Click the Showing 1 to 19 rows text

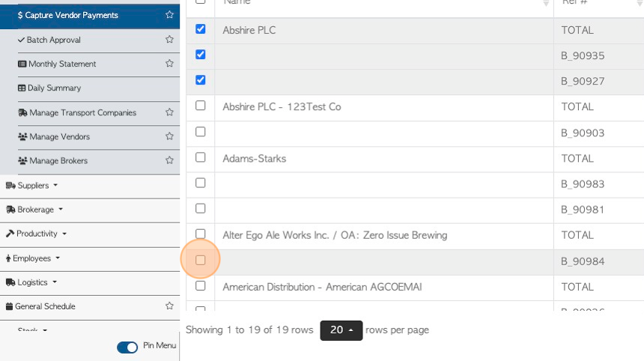coord(249,330)
